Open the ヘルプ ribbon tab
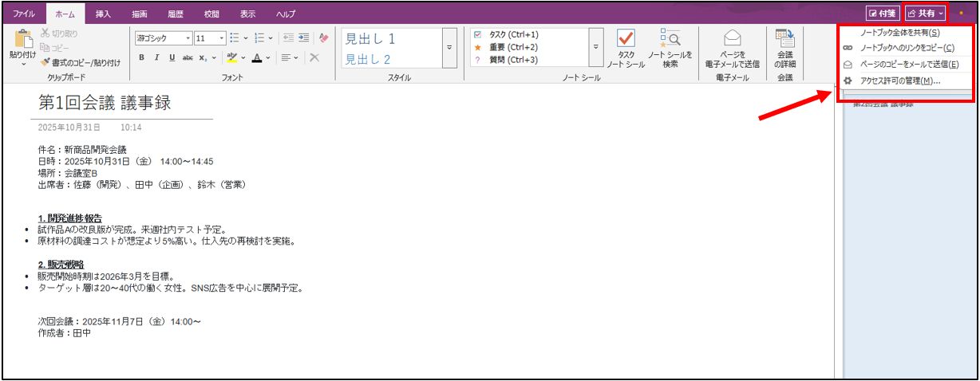The height and width of the screenshot is (381, 980). (285, 14)
